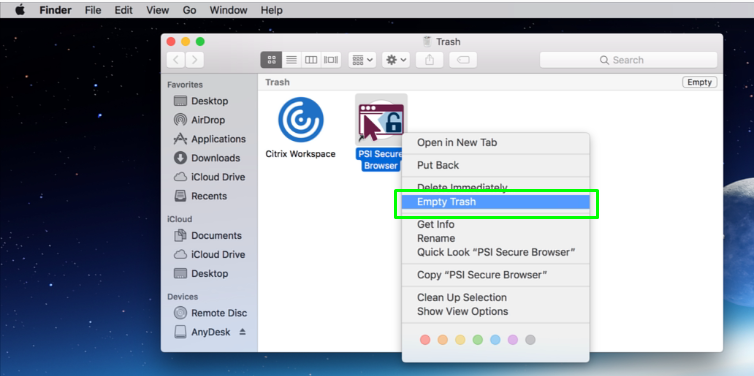
Task: Eject the AnyDesk volume
Action: tap(242, 332)
